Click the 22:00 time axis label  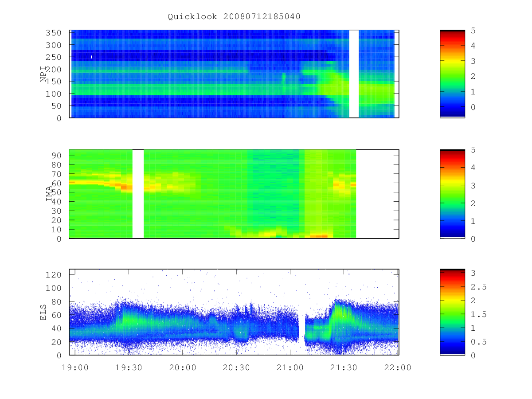pyautogui.click(x=397, y=368)
